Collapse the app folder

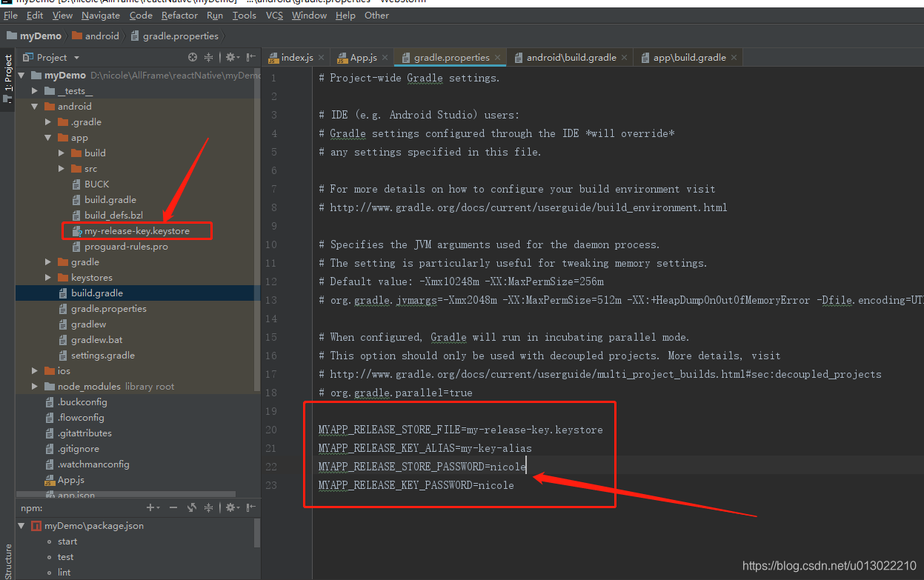coord(48,137)
